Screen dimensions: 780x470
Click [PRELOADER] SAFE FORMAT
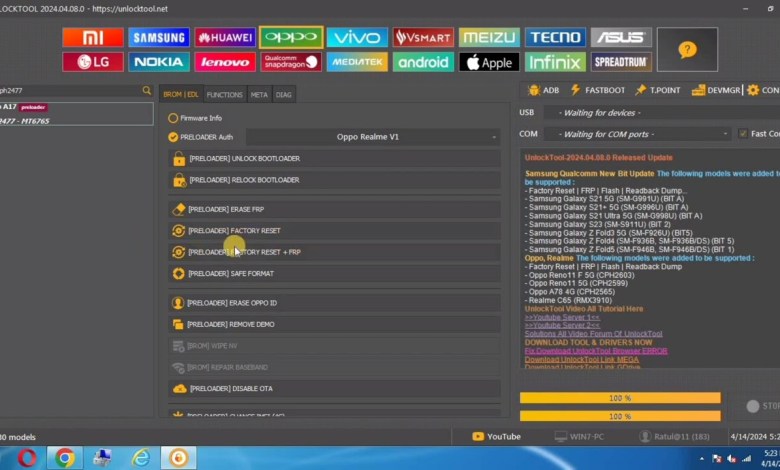coord(334,274)
